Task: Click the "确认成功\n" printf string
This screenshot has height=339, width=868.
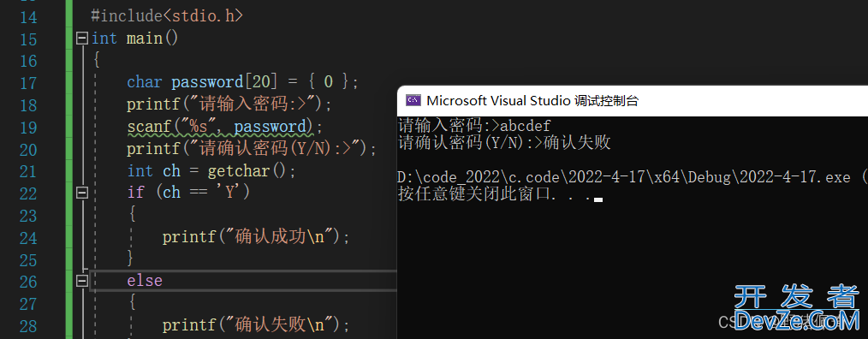Action: 278,236
